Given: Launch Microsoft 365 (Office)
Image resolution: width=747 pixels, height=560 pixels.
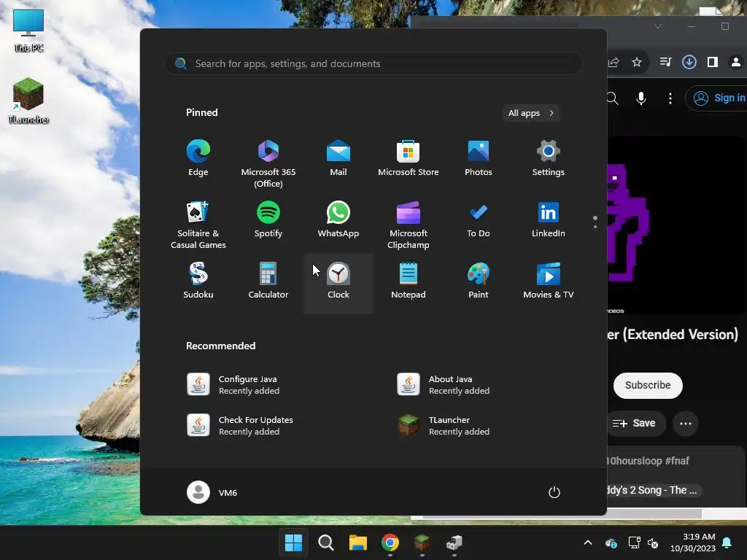Looking at the screenshot, I should click(268, 163).
